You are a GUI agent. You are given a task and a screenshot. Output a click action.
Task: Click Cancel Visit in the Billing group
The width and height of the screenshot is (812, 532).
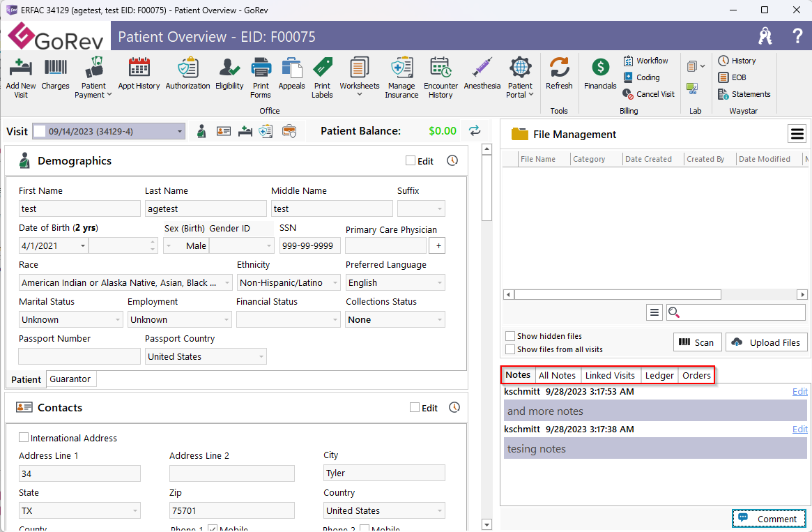click(x=649, y=93)
